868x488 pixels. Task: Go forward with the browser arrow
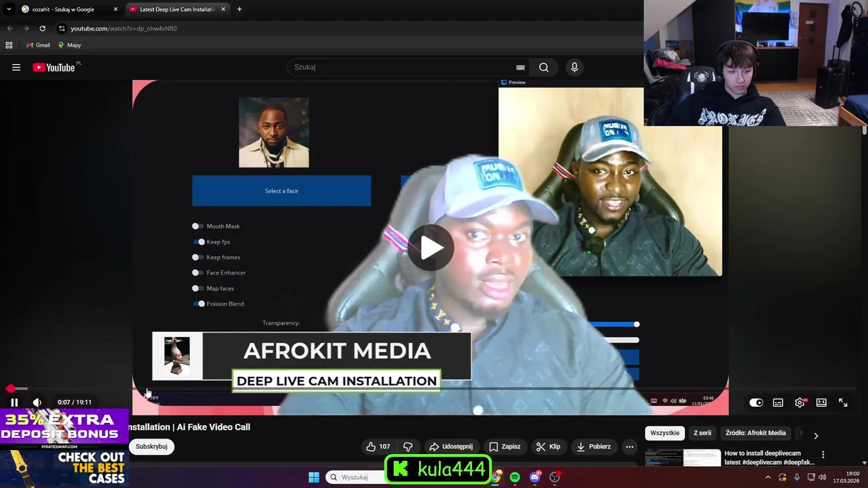point(26,28)
